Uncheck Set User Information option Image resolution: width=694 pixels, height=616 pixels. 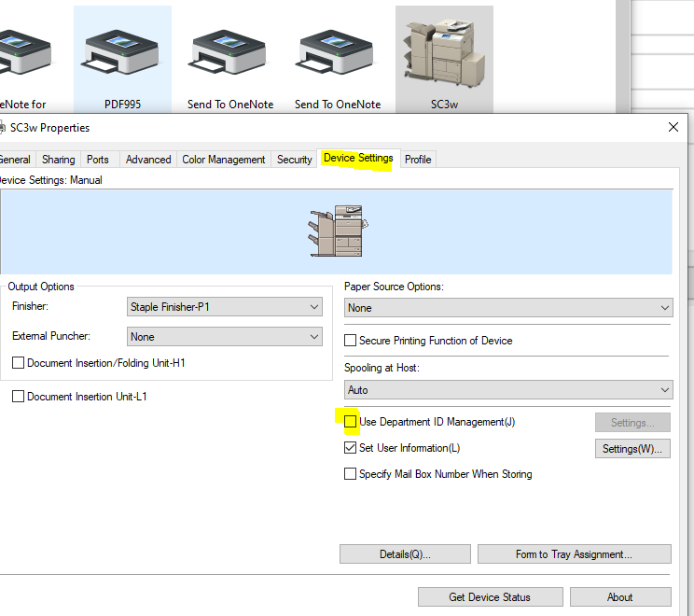(351, 448)
